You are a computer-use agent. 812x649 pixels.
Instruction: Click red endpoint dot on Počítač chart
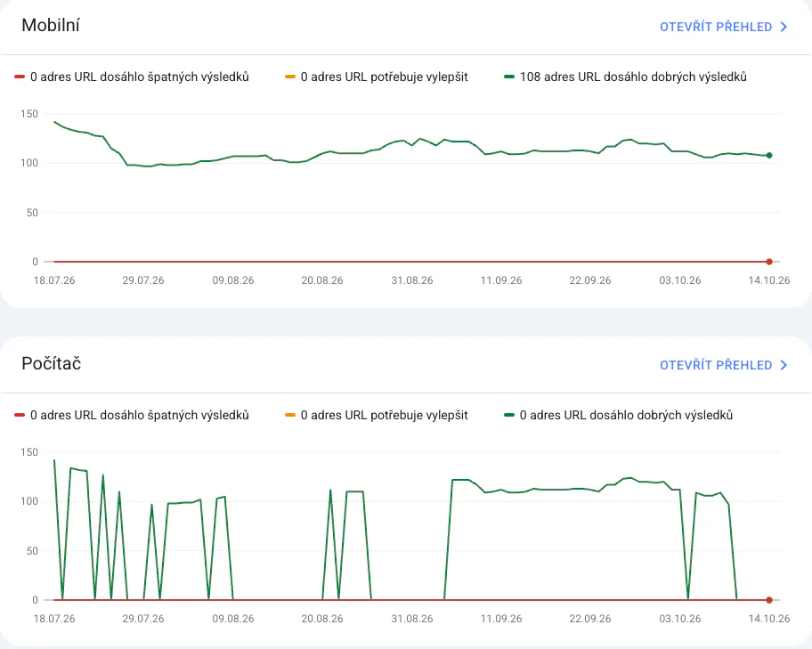pyautogui.click(x=769, y=600)
